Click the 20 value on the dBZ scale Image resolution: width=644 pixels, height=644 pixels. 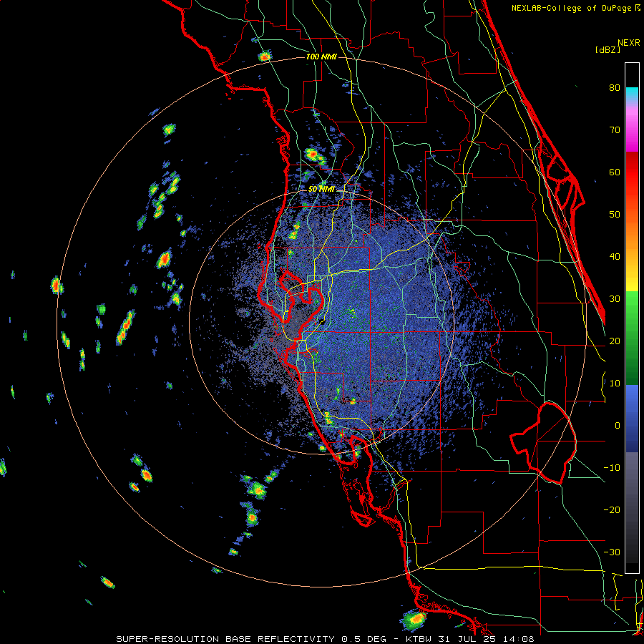tap(615, 341)
